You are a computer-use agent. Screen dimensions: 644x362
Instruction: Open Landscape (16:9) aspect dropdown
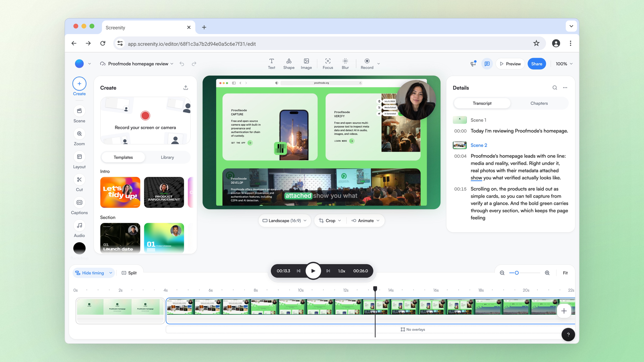coord(284,221)
